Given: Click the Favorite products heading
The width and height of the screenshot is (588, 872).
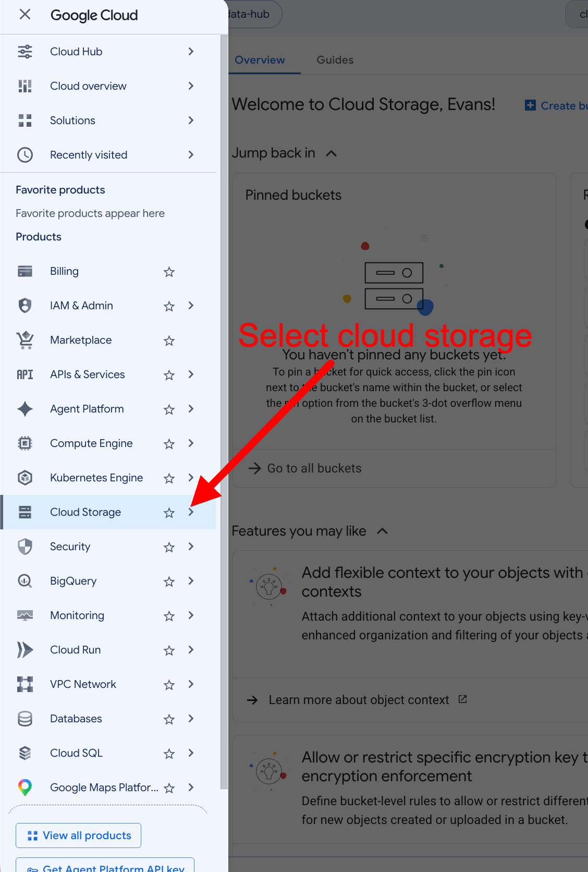Looking at the screenshot, I should coord(60,190).
